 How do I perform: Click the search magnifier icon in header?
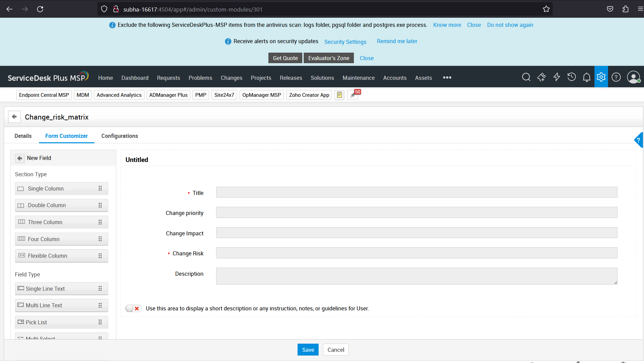click(526, 77)
